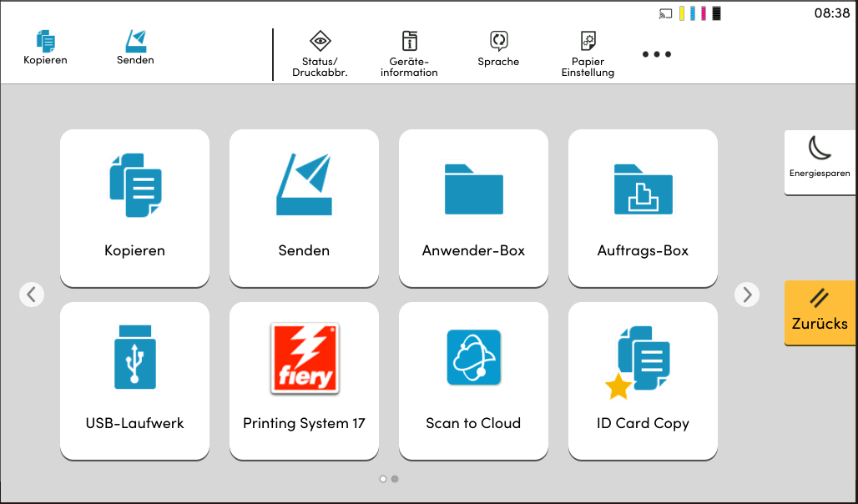This screenshot has width=858, height=504.
Task: Open the Kopieren tile on home screen
Action: pyautogui.click(x=134, y=208)
